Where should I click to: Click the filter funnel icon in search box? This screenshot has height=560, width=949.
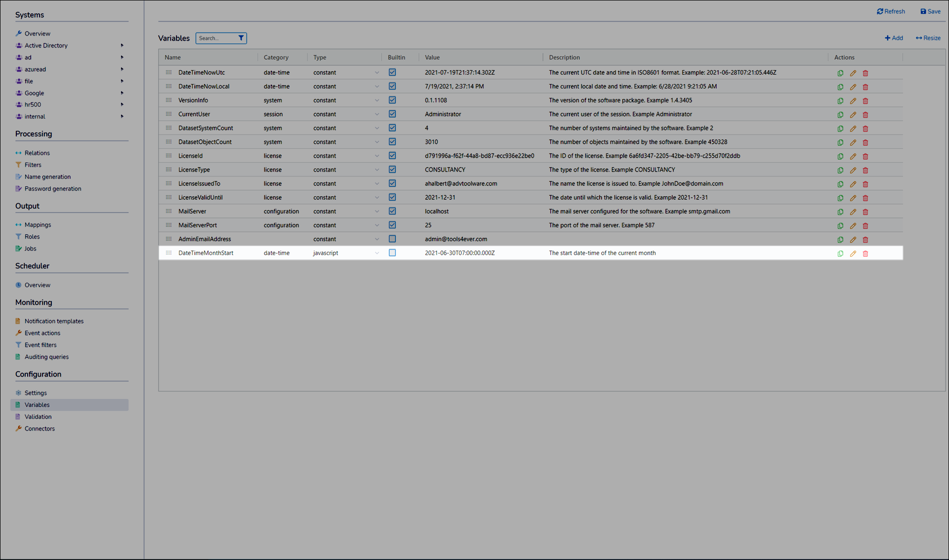(241, 38)
